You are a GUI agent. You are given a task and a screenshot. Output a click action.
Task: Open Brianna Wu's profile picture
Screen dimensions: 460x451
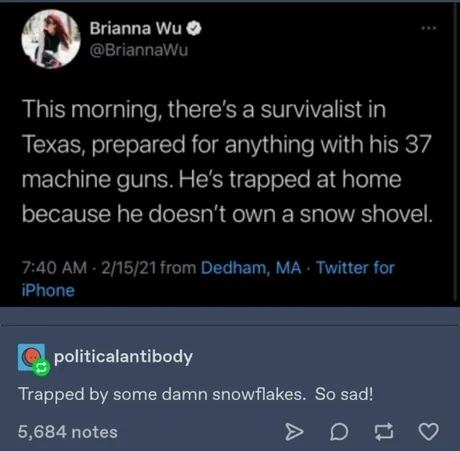[x=51, y=39]
